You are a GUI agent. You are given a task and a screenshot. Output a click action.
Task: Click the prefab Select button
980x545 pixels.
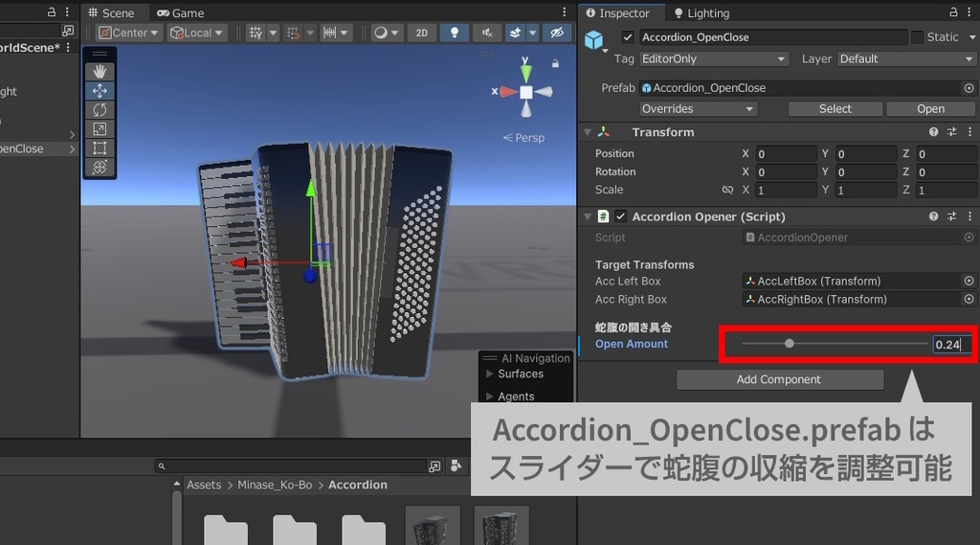(835, 109)
